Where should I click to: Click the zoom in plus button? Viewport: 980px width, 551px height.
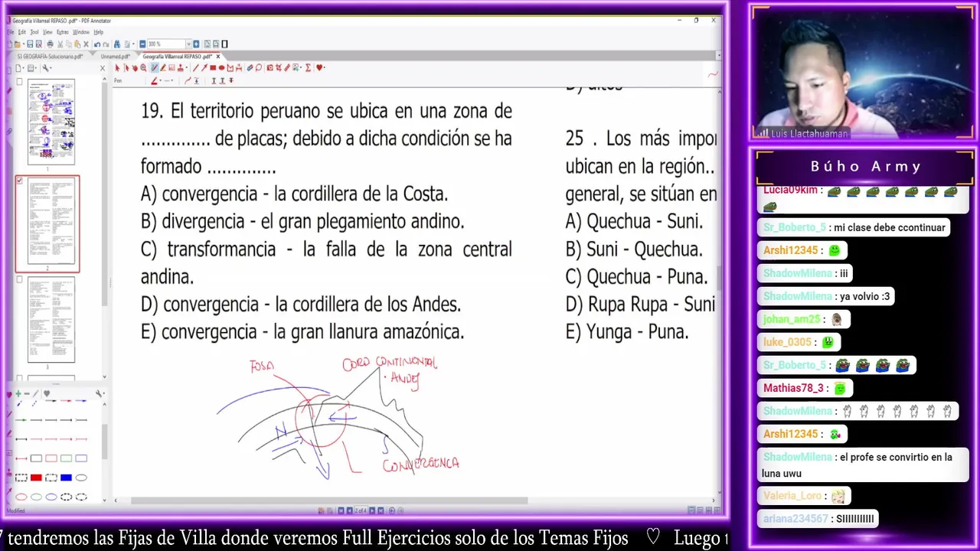pyautogui.click(x=196, y=44)
